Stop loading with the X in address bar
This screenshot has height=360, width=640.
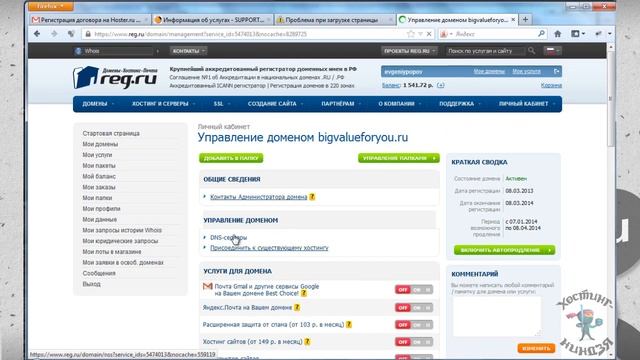click(x=429, y=34)
